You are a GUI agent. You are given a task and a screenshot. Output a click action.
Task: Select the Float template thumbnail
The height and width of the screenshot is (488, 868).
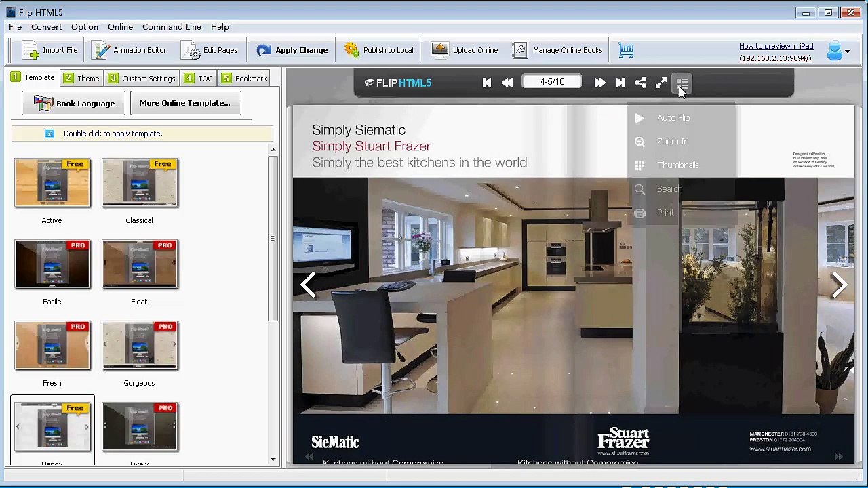(x=140, y=264)
